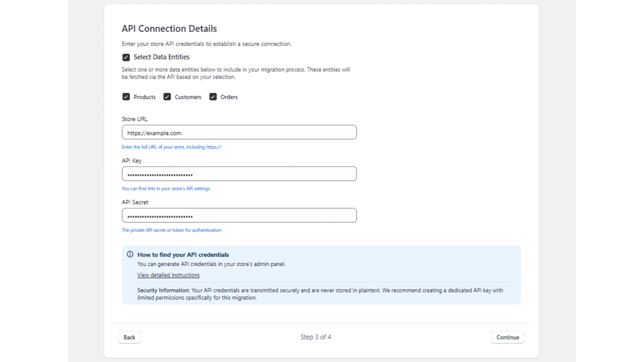The height and width of the screenshot is (362, 644).
Task: Click the API Connection Details heading
Action: coord(169,29)
